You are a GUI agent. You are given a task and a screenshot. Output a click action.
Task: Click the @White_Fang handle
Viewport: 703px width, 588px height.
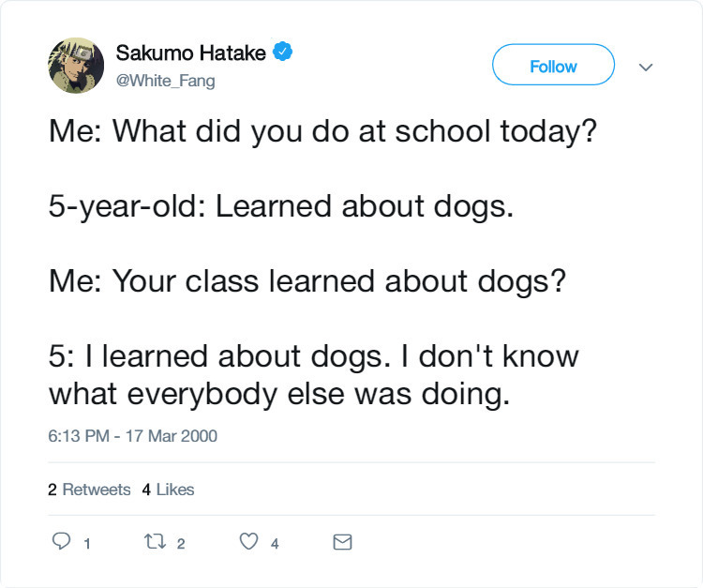pos(165,81)
